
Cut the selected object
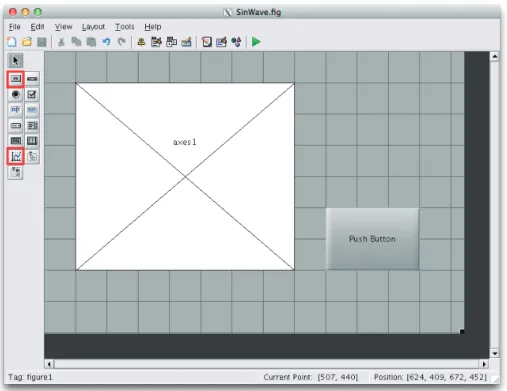click(61, 42)
